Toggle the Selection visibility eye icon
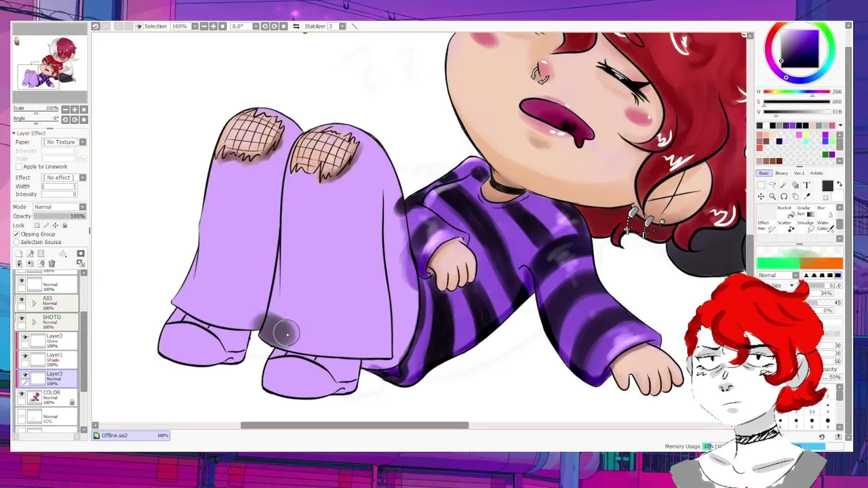This screenshot has height=488, width=868. click(x=139, y=26)
